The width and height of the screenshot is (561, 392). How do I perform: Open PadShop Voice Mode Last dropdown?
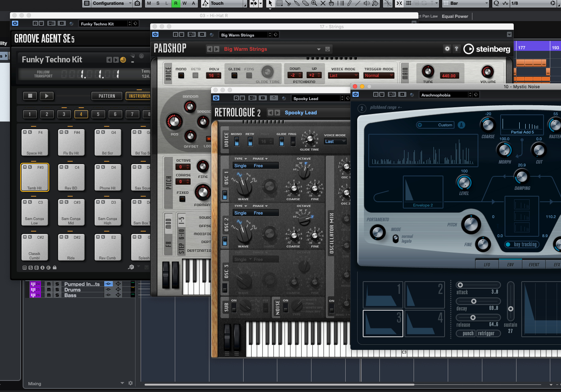point(344,75)
